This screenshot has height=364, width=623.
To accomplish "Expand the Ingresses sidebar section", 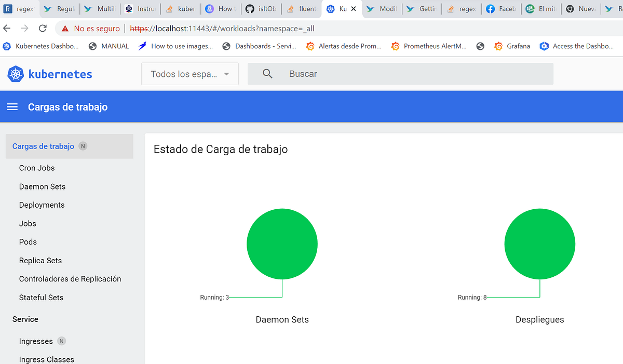I will (x=36, y=341).
